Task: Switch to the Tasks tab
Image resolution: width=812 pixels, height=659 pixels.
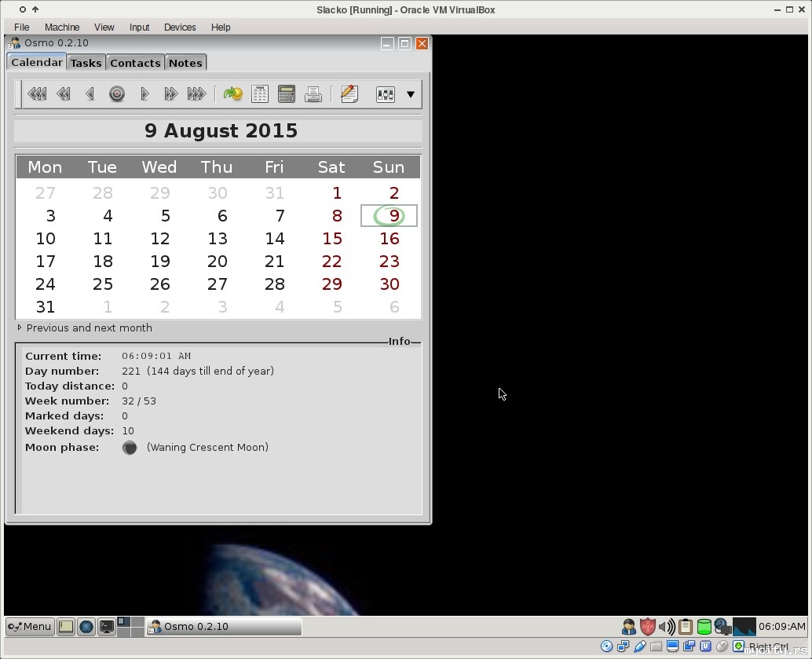Action: click(x=86, y=63)
